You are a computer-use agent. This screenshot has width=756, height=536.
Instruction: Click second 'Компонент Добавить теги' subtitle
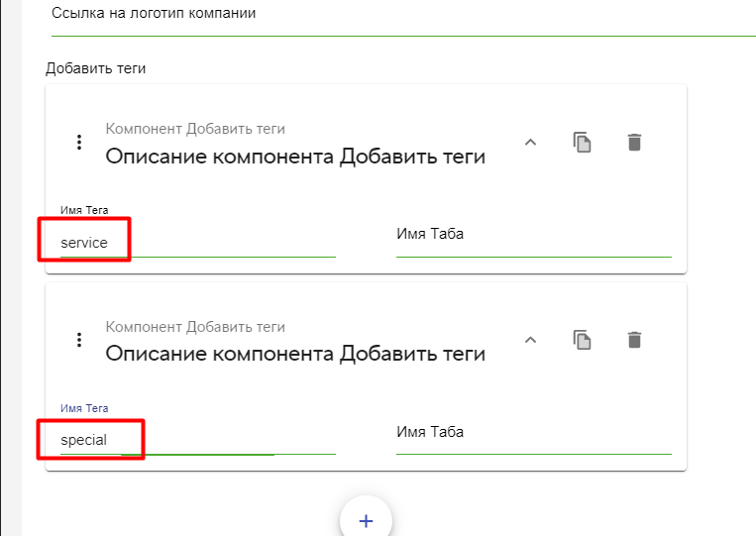tap(195, 327)
